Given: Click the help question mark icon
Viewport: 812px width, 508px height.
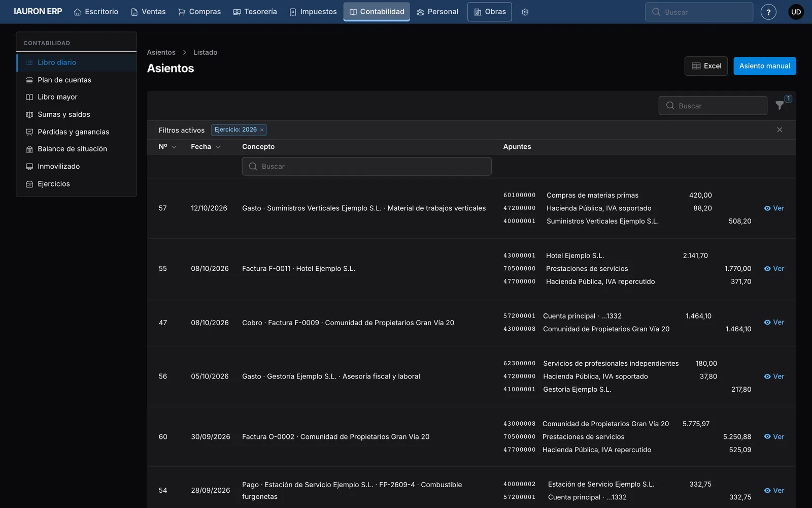Looking at the screenshot, I should 768,12.
